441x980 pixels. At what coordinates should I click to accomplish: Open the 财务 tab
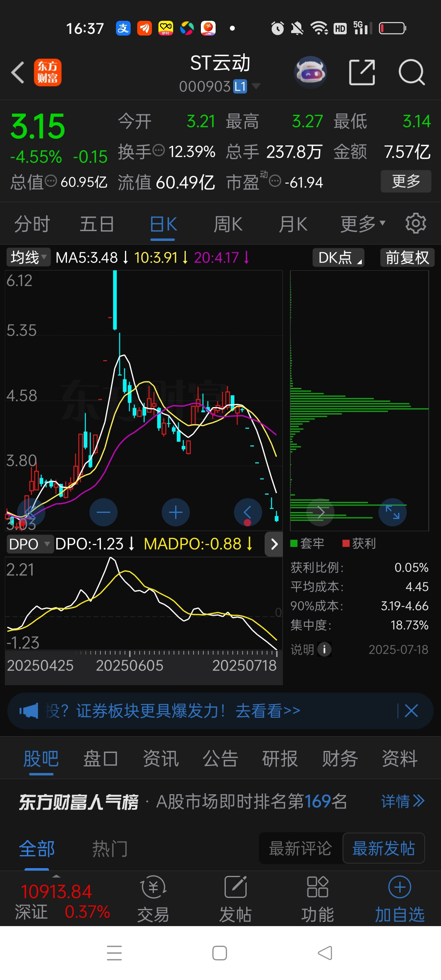340,759
